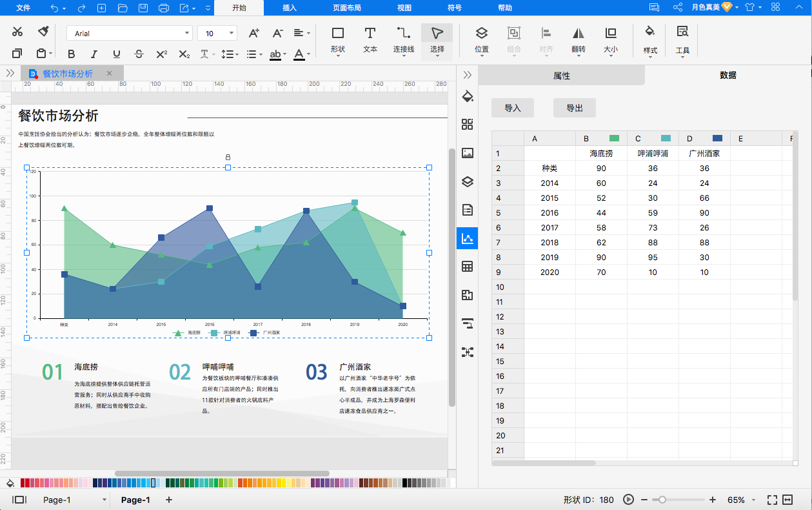Open the Style fill tool
Image resolution: width=812 pixels, height=510 pixels.
(x=650, y=40)
